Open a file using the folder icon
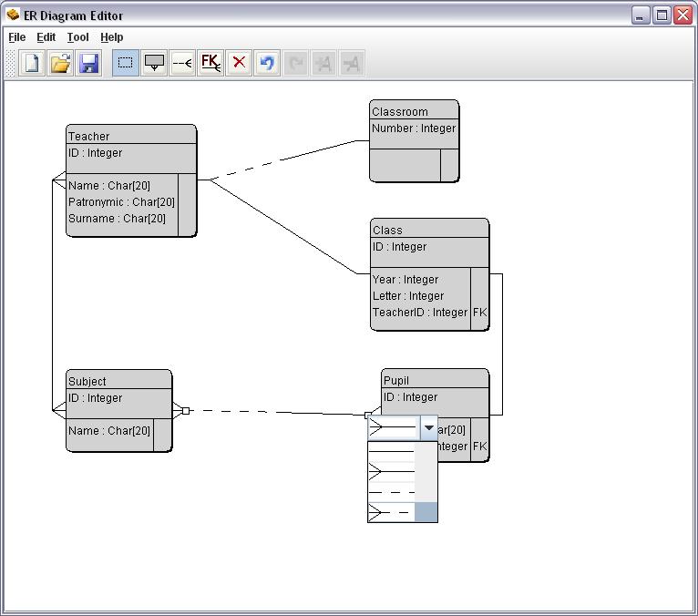 pyautogui.click(x=60, y=63)
